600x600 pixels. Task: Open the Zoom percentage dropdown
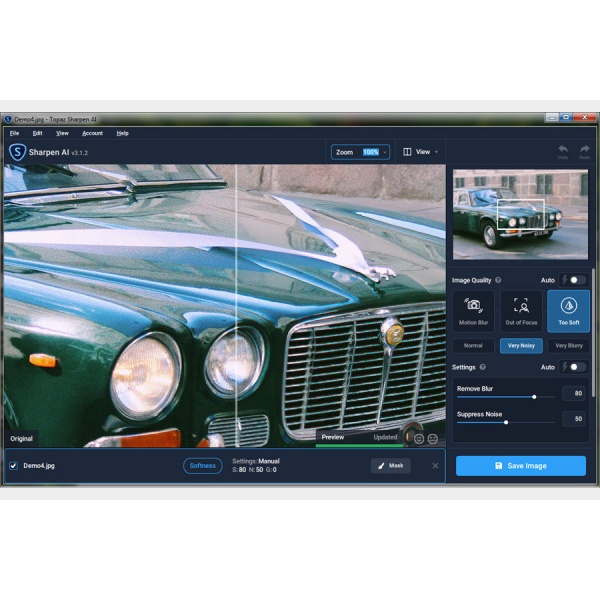pyautogui.click(x=385, y=152)
